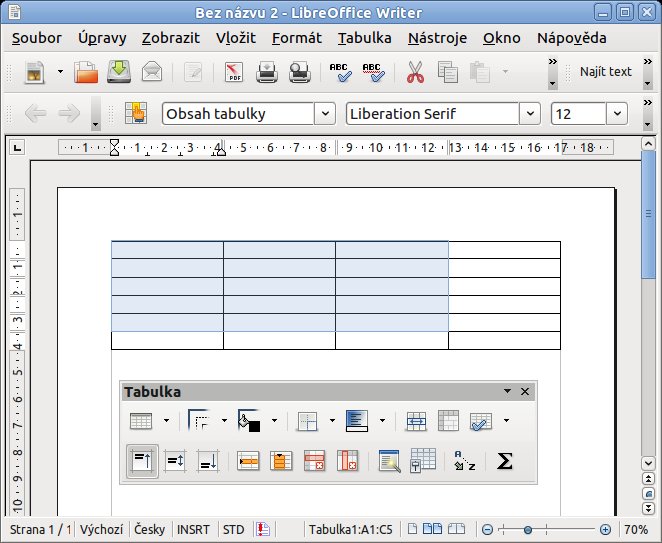
Task: Open the Nástroje menu
Action: (x=437, y=38)
